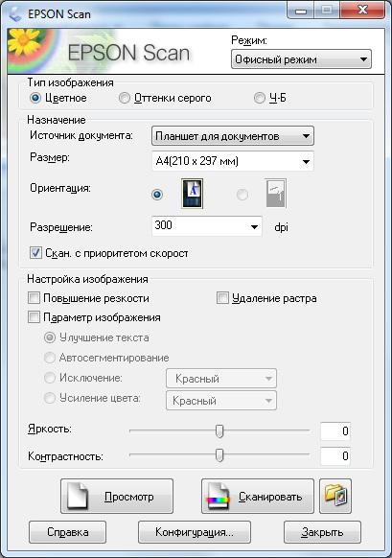Click the EPSON Scan title bar icon

(15, 13)
